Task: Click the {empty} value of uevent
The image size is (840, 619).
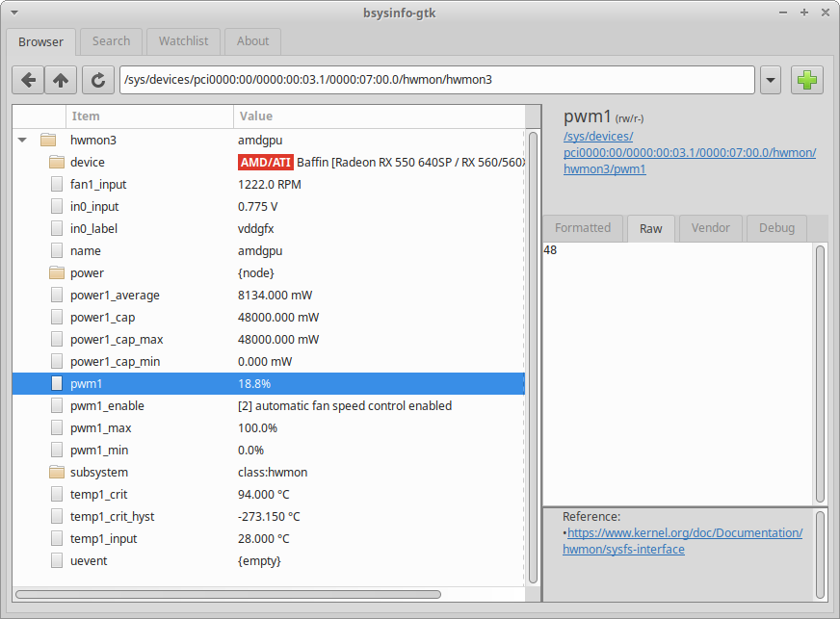Action: tap(259, 560)
